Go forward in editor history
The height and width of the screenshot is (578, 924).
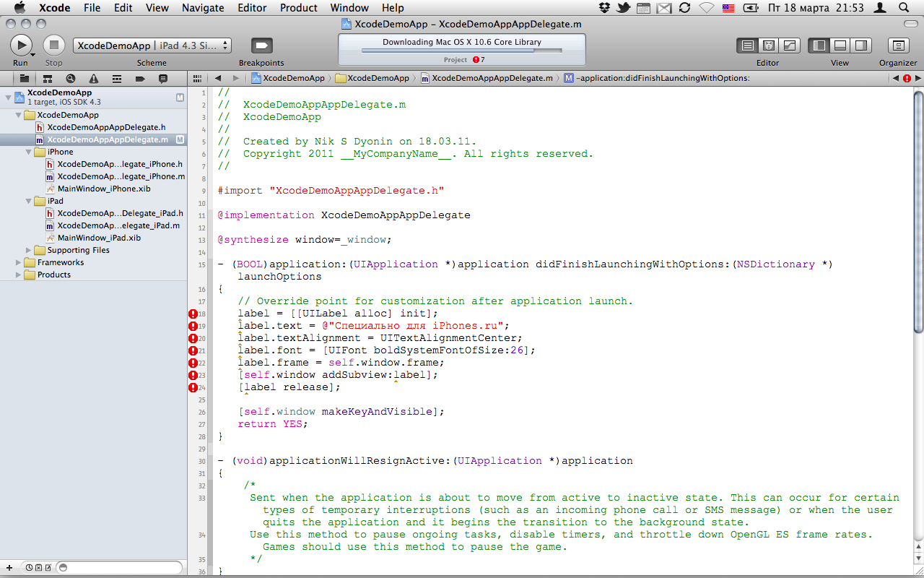pos(235,78)
